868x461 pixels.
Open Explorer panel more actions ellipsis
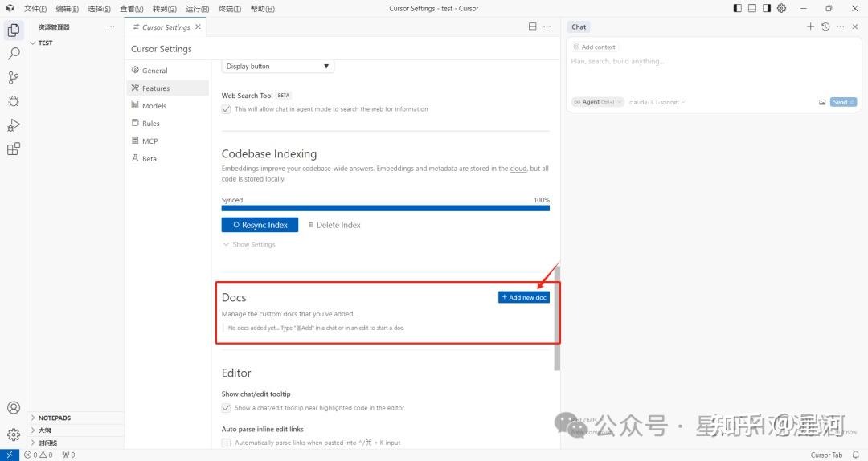111,27
